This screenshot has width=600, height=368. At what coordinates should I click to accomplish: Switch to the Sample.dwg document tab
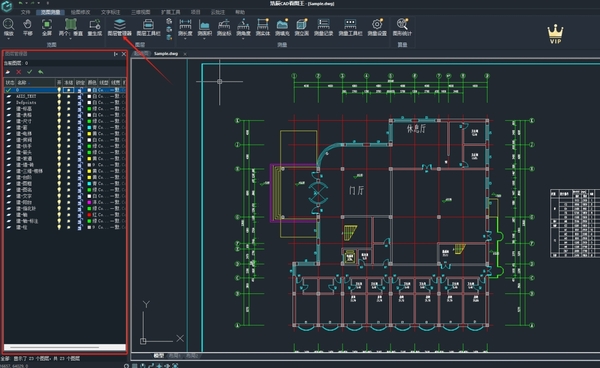(166, 54)
